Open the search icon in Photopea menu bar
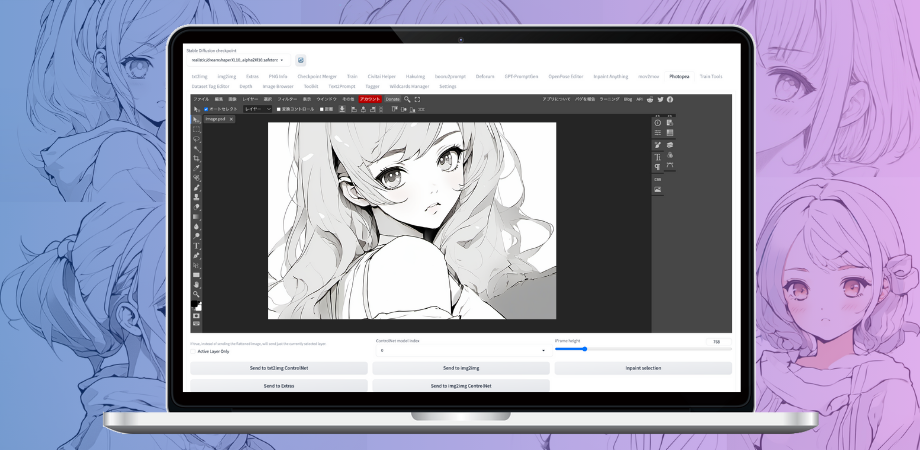920x450 pixels. [x=407, y=99]
